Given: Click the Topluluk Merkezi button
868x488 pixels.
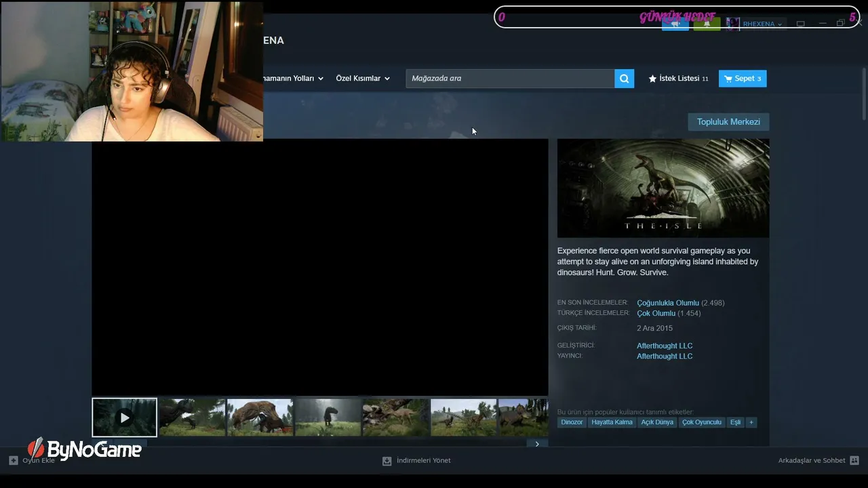Looking at the screenshot, I should pos(728,122).
